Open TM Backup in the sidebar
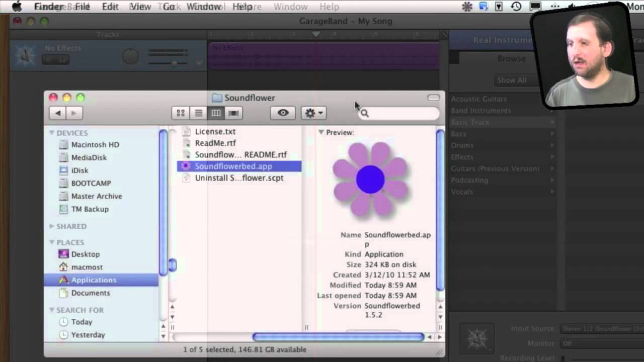The image size is (644, 362). [x=90, y=209]
